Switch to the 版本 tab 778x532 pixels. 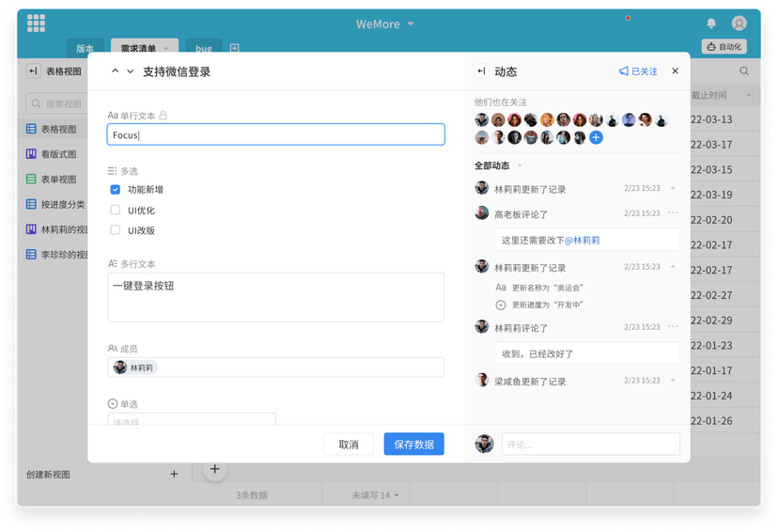[85, 48]
